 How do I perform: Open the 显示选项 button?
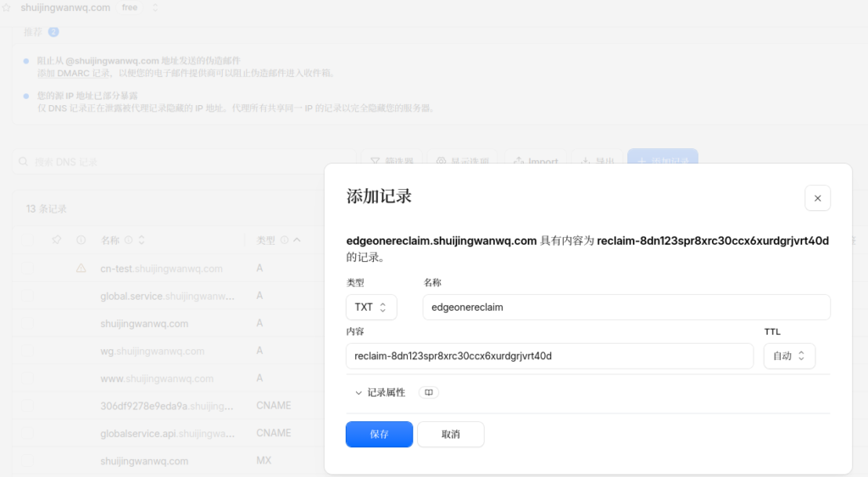click(462, 161)
